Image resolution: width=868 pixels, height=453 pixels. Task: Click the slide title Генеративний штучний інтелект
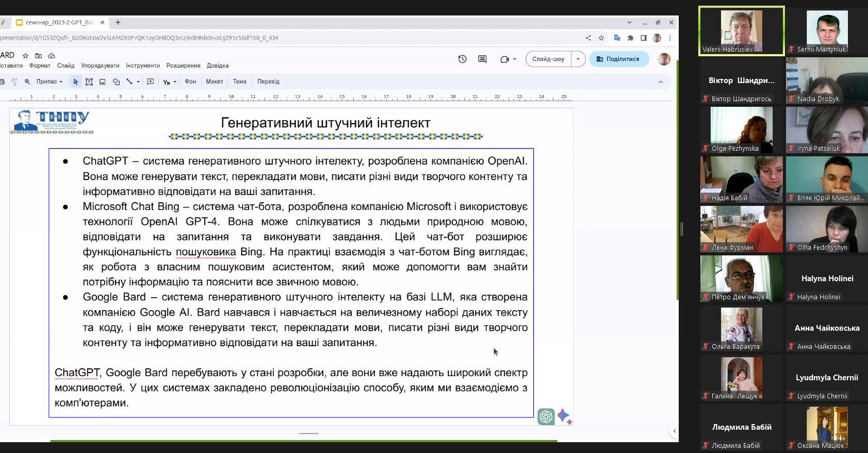pos(325,123)
